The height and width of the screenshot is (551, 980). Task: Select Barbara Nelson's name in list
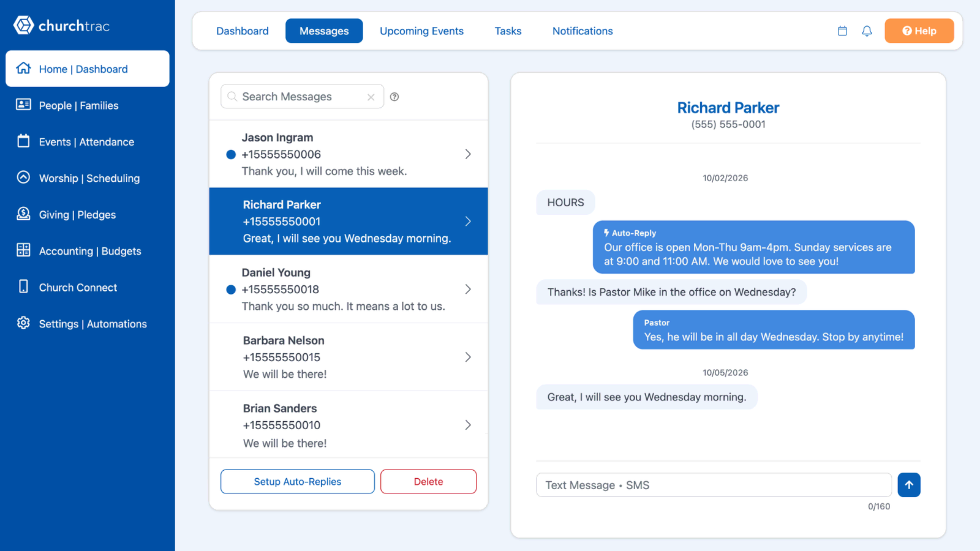tap(284, 340)
